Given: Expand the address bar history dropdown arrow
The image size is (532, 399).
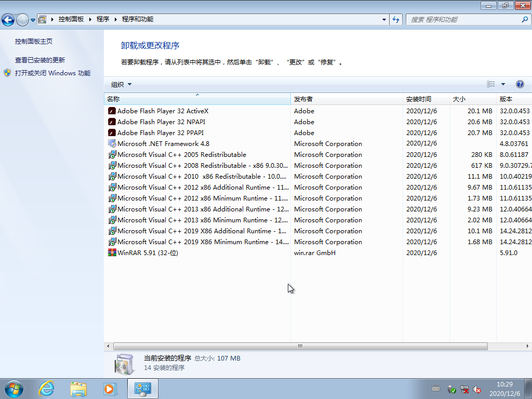Looking at the screenshot, I should pyautogui.click(x=383, y=19).
